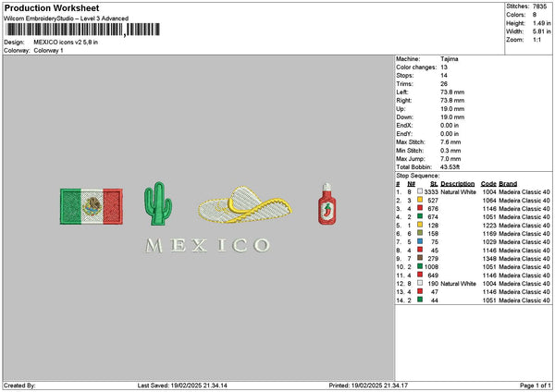Click the Stitches value 7835
555x392 pixels.
tap(540, 6)
